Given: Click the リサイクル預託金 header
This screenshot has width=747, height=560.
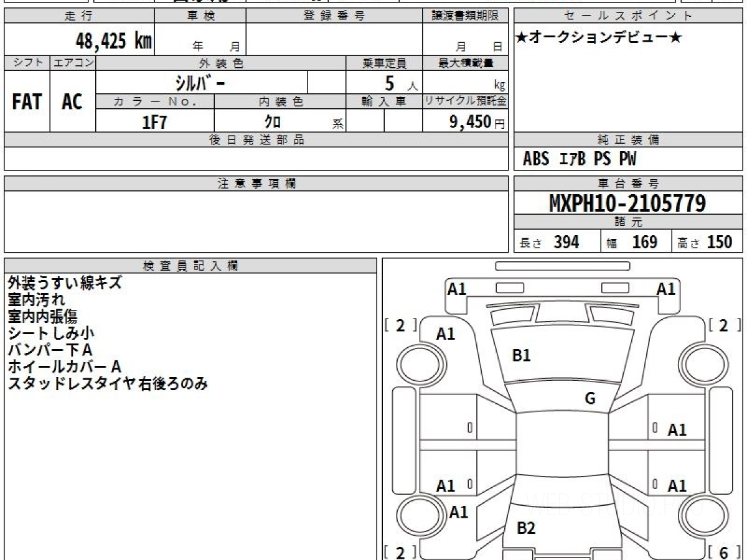Looking at the screenshot, I should click(465, 102).
